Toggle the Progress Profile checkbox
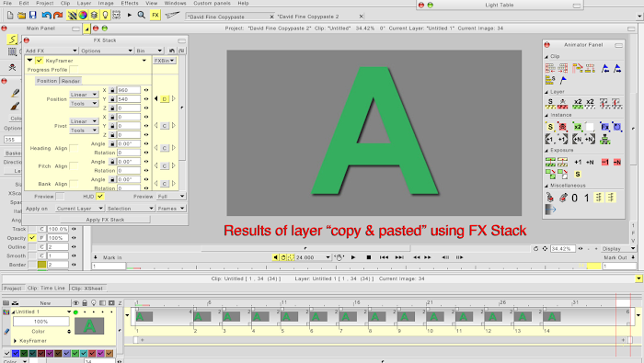Viewport: 644px width, 363px height. [x=74, y=70]
